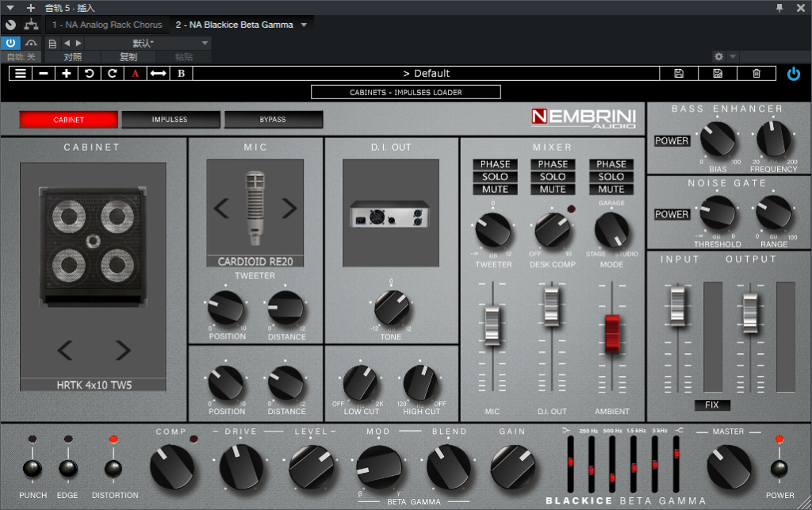Image resolution: width=812 pixels, height=510 pixels.
Task: Toggle PHASE on AMBIENT channel
Action: tap(611, 164)
